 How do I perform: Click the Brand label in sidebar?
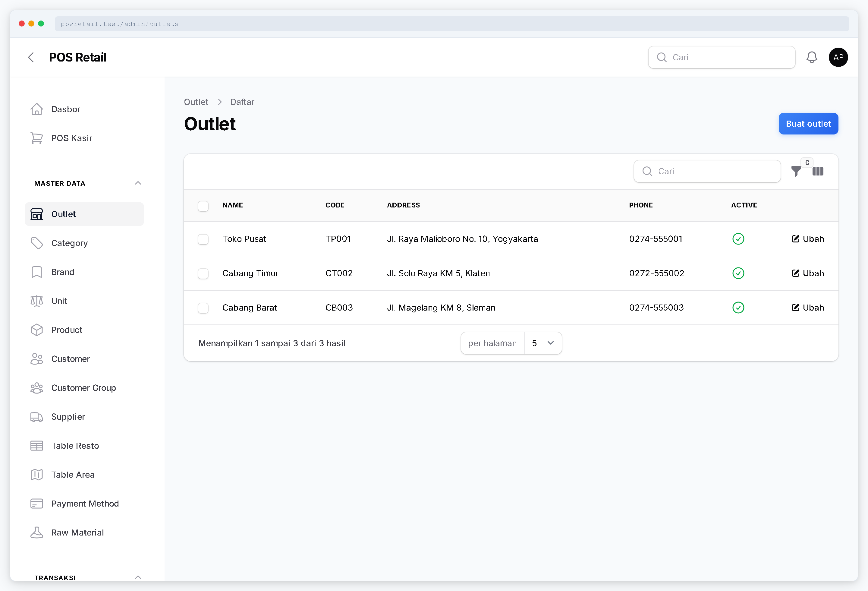point(63,272)
